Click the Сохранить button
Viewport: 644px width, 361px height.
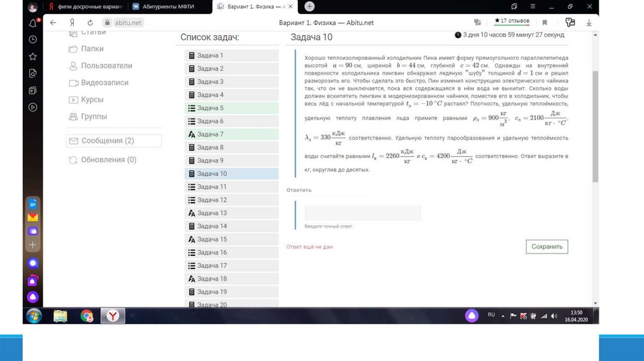click(547, 247)
